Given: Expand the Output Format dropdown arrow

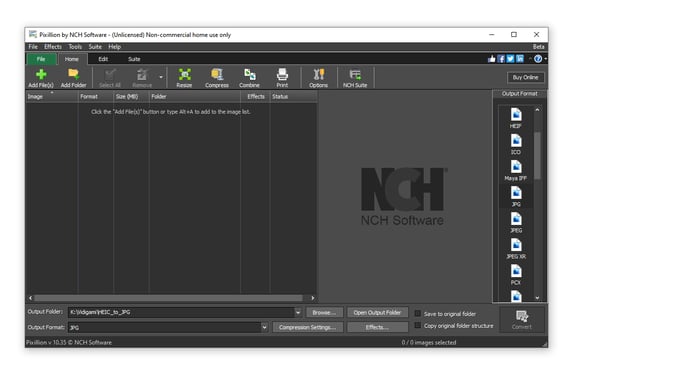Looking at the screenshot, I should [264, 327].
